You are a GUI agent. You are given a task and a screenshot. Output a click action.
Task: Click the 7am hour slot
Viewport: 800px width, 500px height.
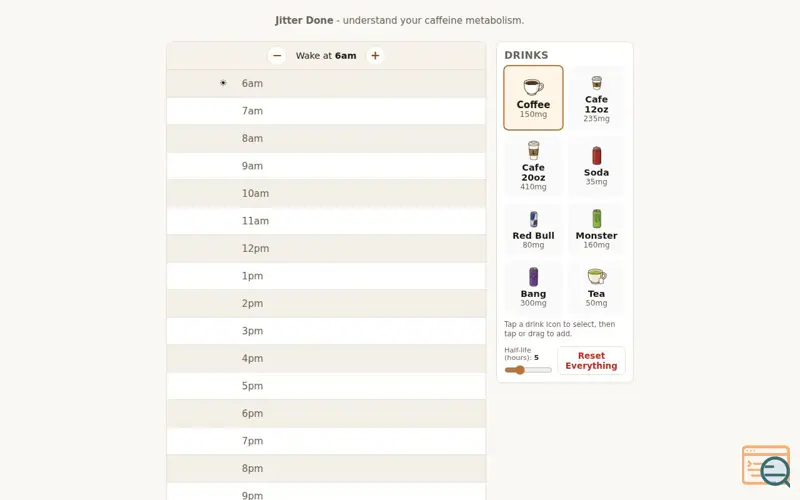tap(326, 111)
